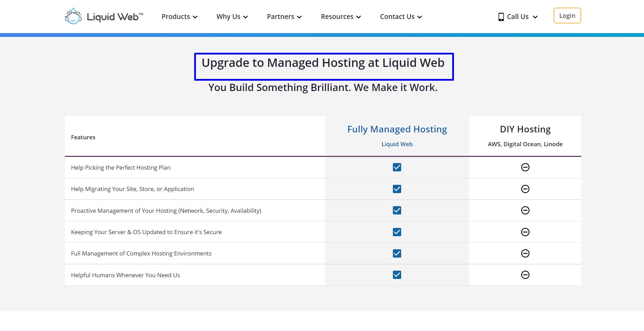Open the Contact Us menu
The height and width of the screenshot is (331, 644).
click(x=401, y=17)
